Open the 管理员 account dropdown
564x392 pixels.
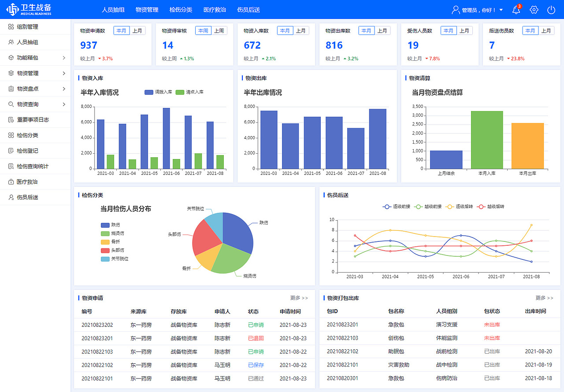(x=479, y=9)
